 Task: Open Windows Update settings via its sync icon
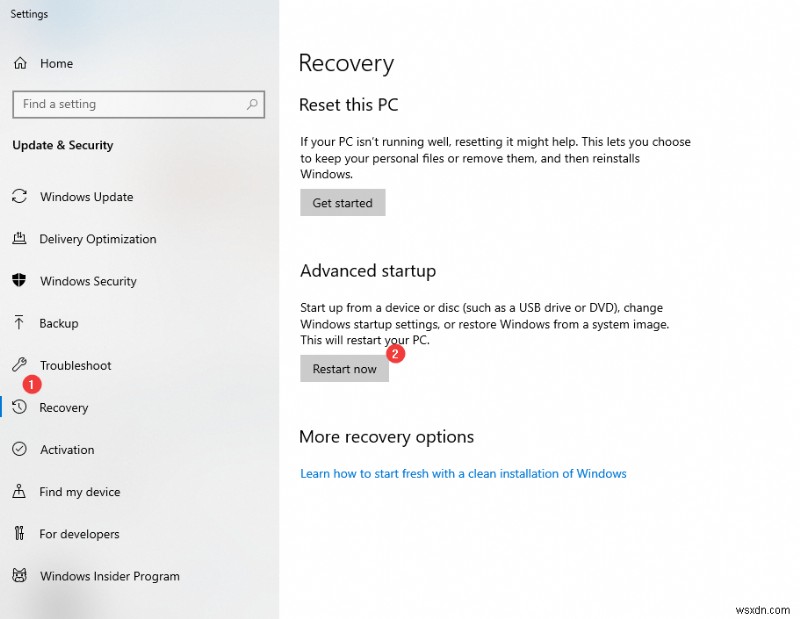coord(19,197)
